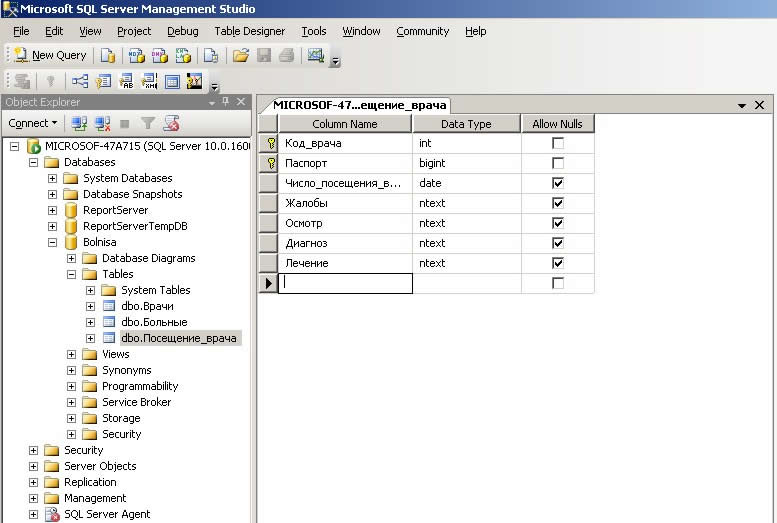The width and height of the screenshot is (777, 523).
Task: Open Manage XML Indexes icon
Action: point(149,81)
